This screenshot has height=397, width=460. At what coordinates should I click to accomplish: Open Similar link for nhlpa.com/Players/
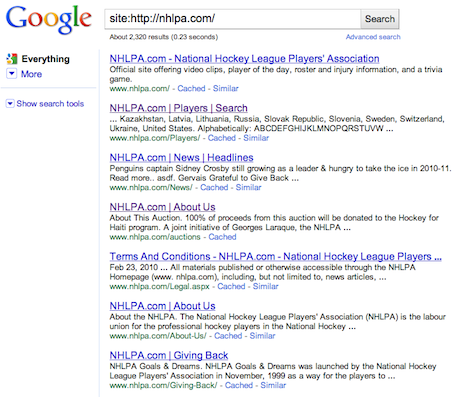[256, 138]
